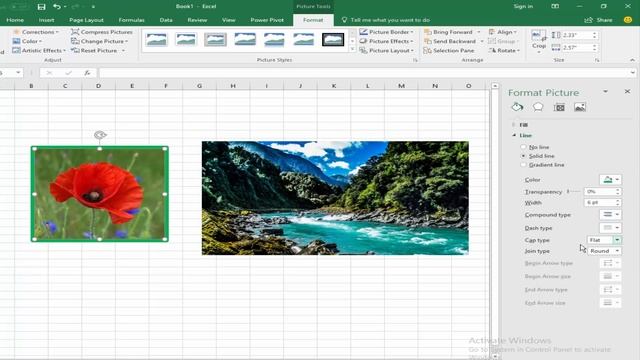Viewport: 640px width, 360px height.
Task: Apply the black double frame picture style
Action: [333, 40]
